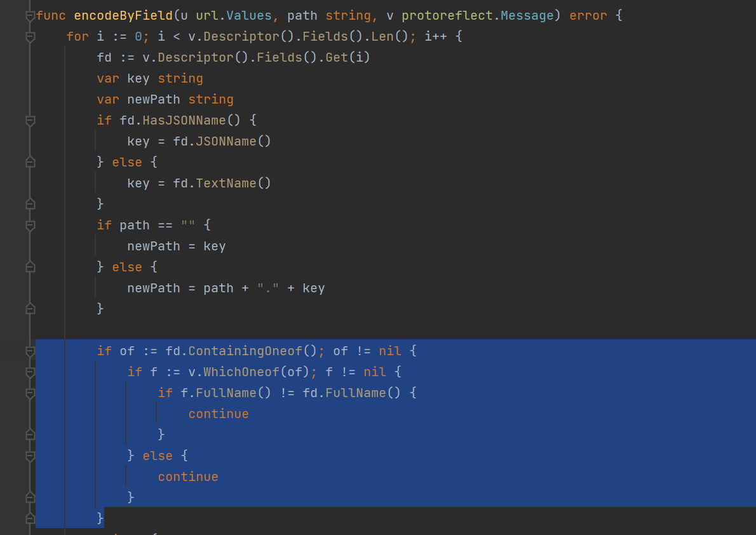Fold the else block containing newPath = path + key
Image resolution: width=756 pixels, height=535 pixels.
pyautogui.click(x=30, y=267)
